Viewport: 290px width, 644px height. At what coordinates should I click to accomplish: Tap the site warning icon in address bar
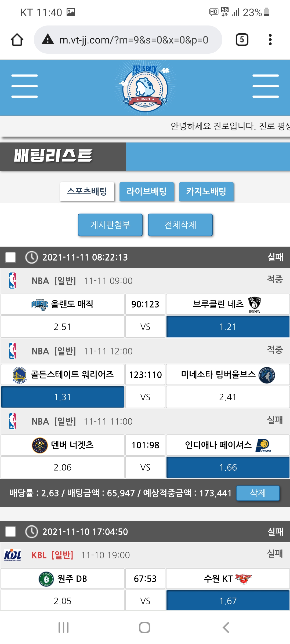click(48, 40)
